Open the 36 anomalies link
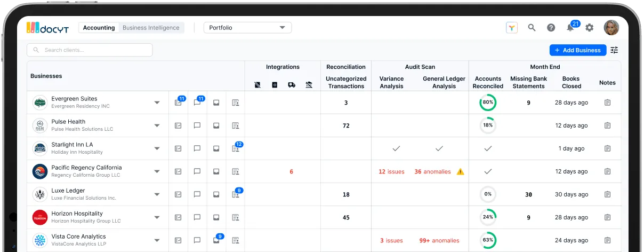This screenshot has width=644, height=252. click(x=432, y=172)
